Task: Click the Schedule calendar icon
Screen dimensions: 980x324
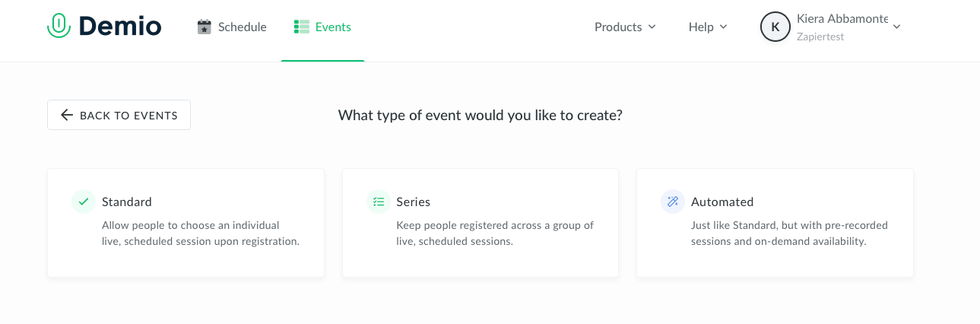Action: [x=204, y=27]
